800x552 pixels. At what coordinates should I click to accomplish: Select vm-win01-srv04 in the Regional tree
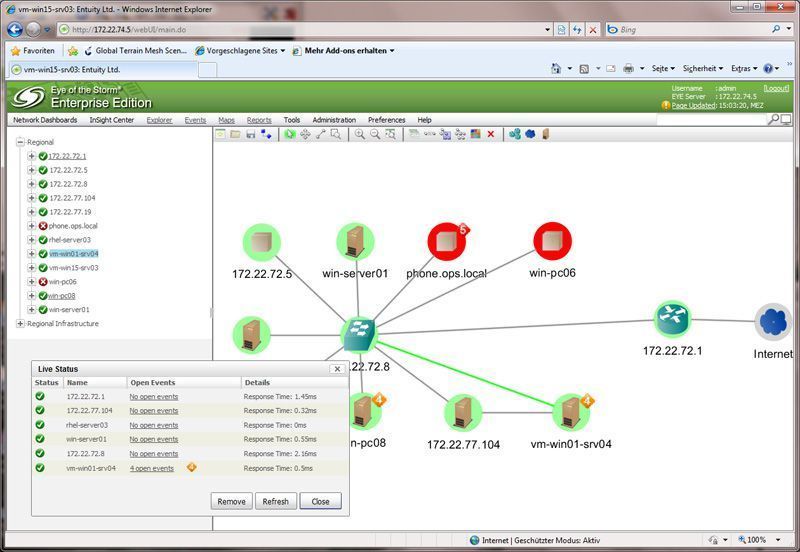[73, 254]
